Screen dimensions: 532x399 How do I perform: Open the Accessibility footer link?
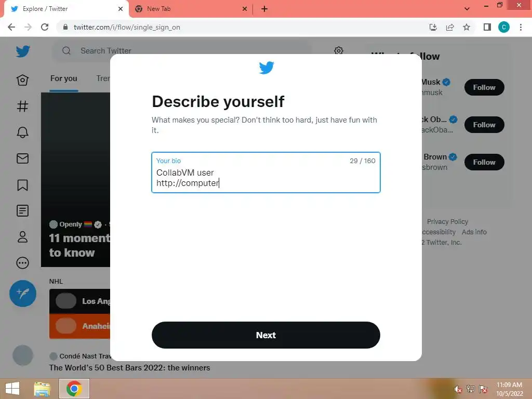(438, 232)
